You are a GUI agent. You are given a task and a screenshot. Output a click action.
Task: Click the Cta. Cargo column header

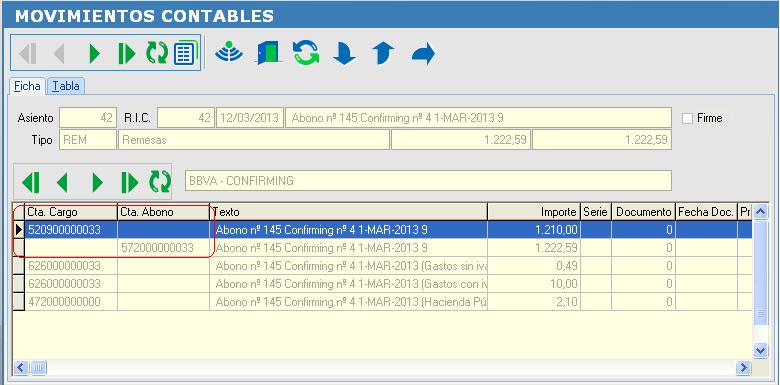(x=71, y=212)
